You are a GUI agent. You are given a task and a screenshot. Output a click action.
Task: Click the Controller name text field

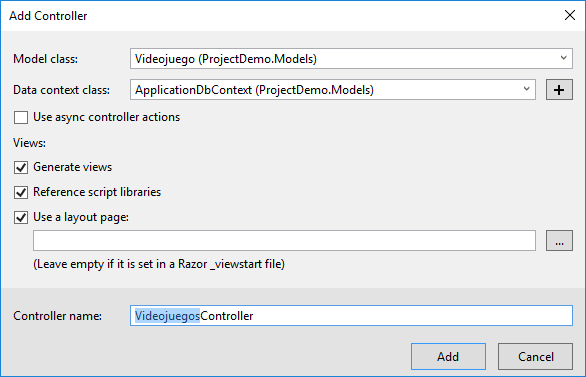[x=351, y=316]
